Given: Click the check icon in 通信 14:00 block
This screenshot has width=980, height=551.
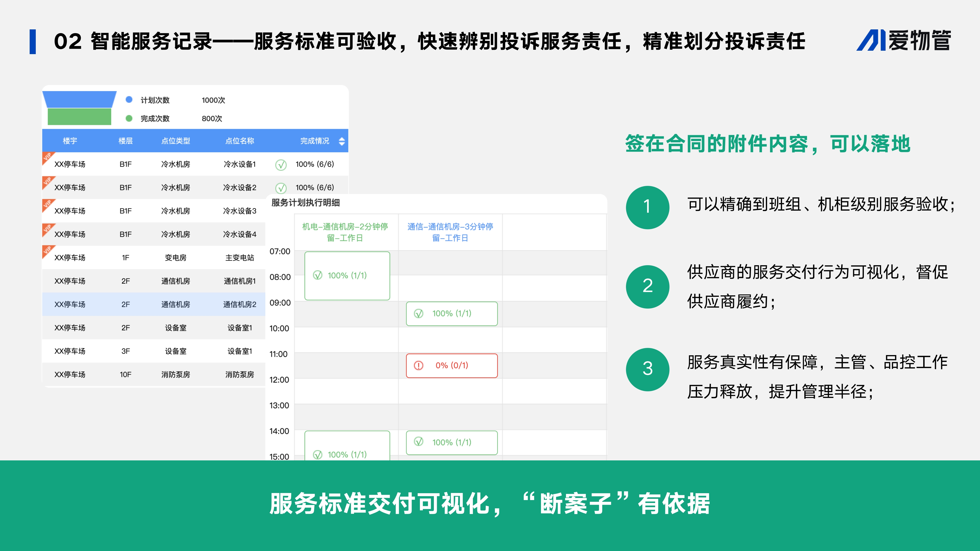Looking at the screenshot, I should [x=418, y=442].
